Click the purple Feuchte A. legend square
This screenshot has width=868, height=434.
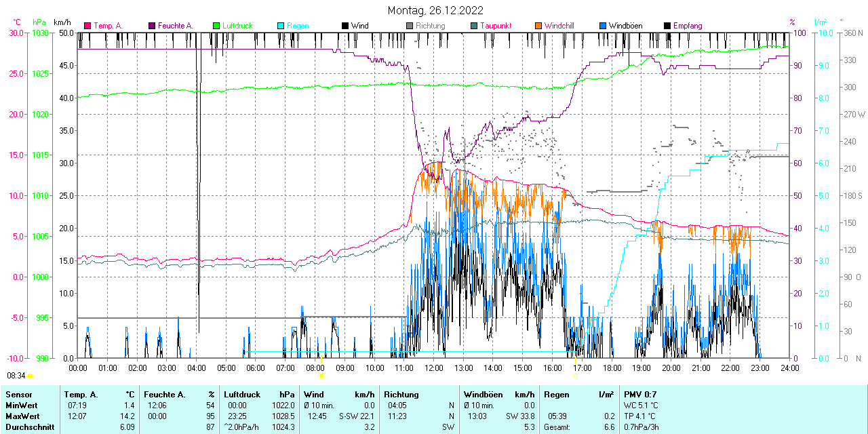152,26
